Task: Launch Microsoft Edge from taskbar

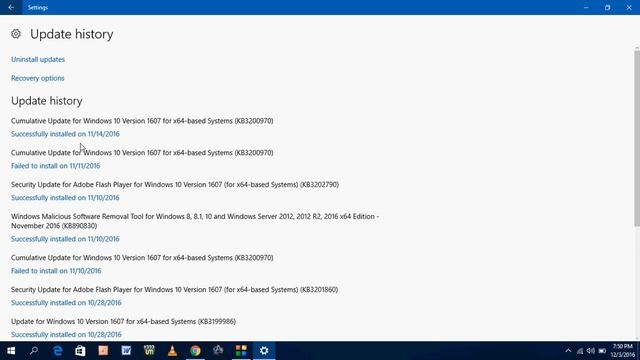Action: pyautogui.click(x=58, y=351)
